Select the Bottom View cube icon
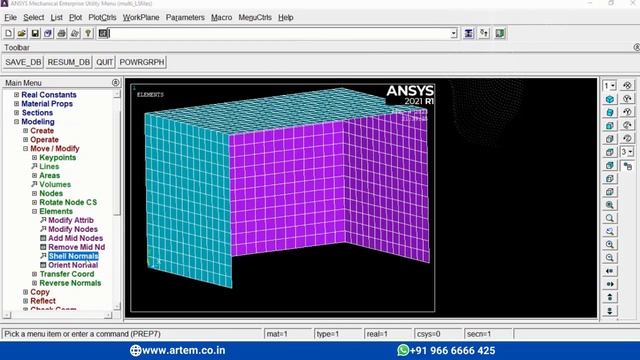The image size is (640, 360). (610, 192)
